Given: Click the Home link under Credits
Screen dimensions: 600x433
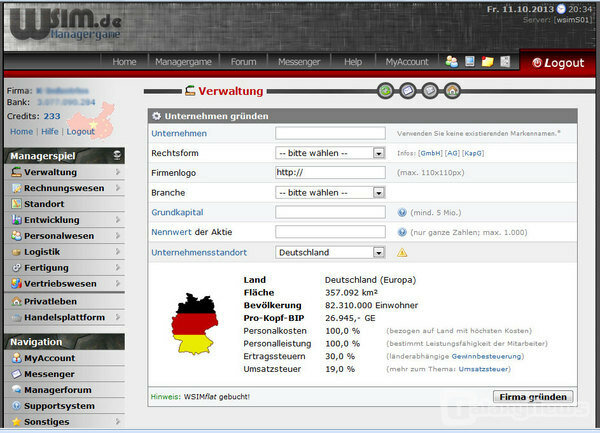Looking at the screenshot, I should pyautogui.click(x=21, y=132).
